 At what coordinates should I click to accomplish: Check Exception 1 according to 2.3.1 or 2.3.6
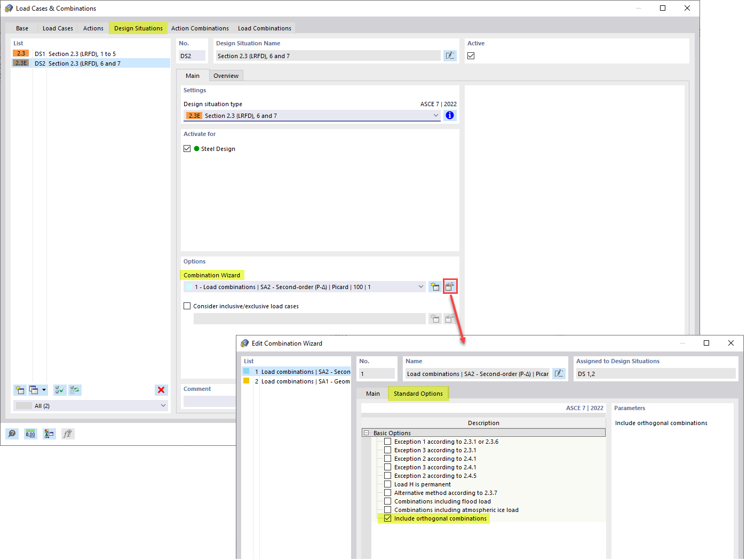(388, 442)
